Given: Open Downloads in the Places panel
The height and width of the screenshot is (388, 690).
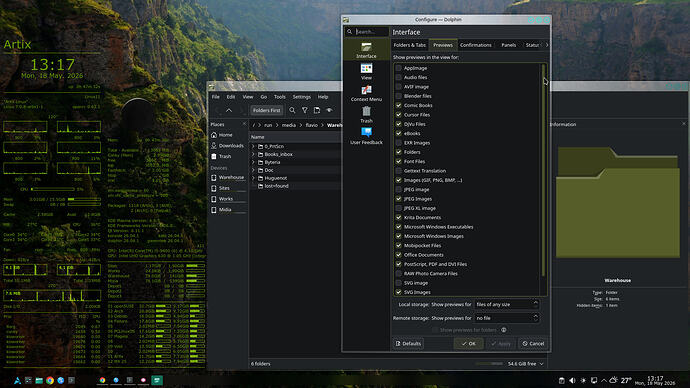Looking at the screenshot, I should click(x=228, y=146).
